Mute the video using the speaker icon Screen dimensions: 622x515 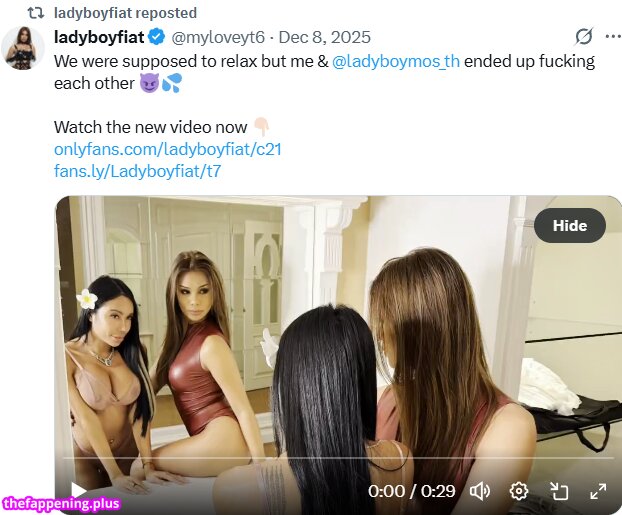(x=480, y=492)
